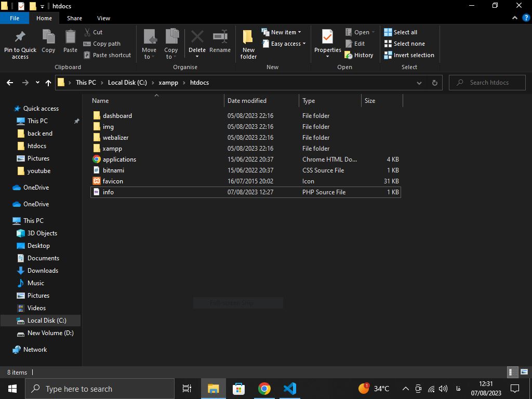The width and height of the screenshot is (532, 399).
Task: Select the bitnami CSS file
Action: coord(246,170)
